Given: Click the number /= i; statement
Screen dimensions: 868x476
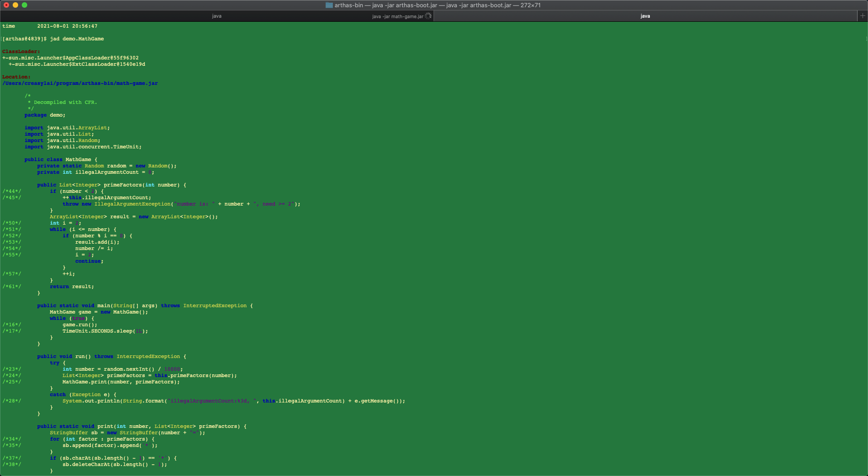Looking at the screenshot, I should click(x=94, y=249).
